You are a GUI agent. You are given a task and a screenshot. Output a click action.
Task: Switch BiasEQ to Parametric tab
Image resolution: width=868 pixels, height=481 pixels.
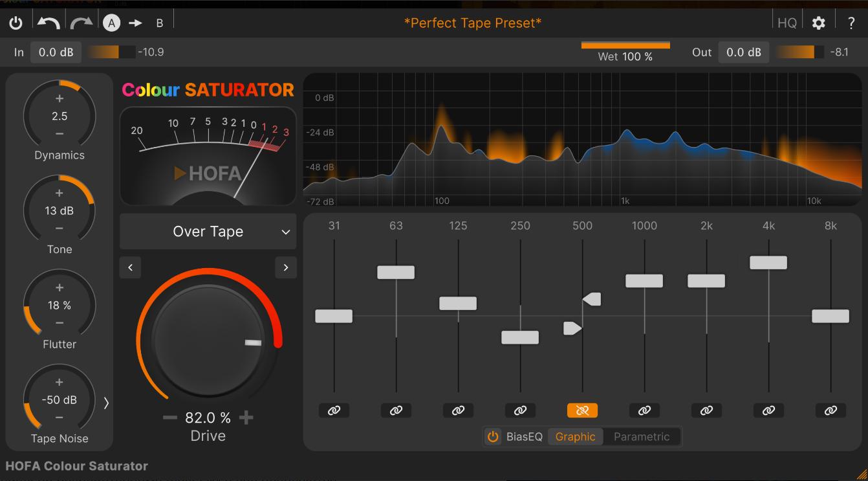(x=641, y=436)
